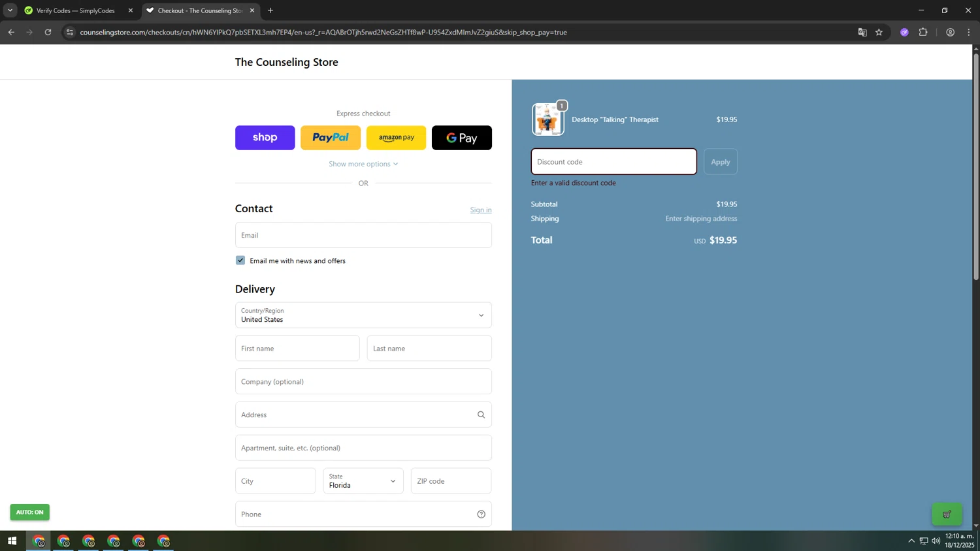This screenshot has height=551, width=980.
Task: Focus the Address field
Action: (x=363, y=415)
